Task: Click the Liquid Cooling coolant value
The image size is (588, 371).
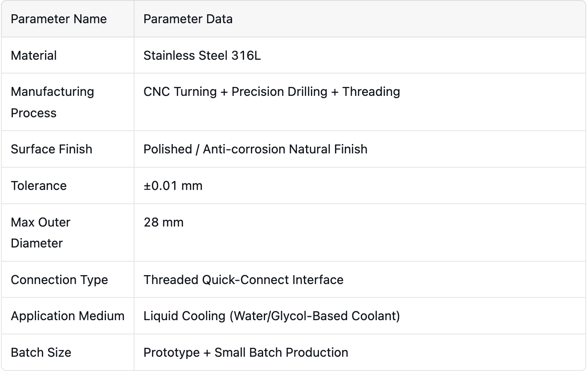Action: click(272, 316)
